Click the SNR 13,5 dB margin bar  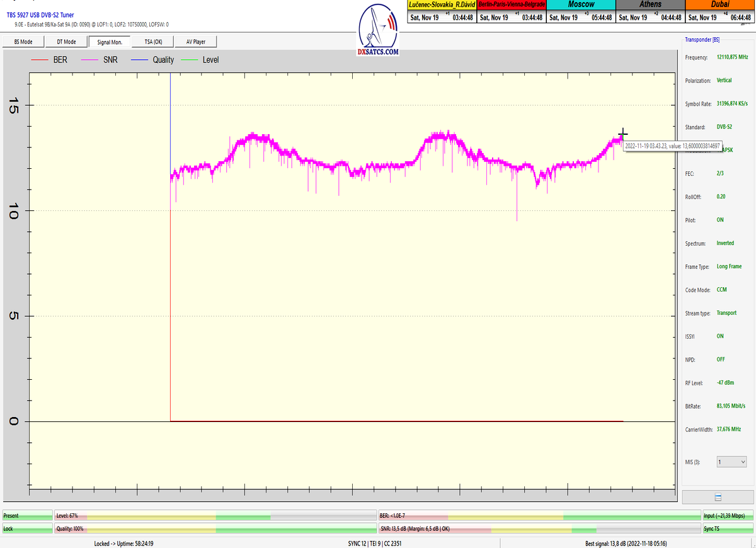pyautogui.click(x=539, y=528)
